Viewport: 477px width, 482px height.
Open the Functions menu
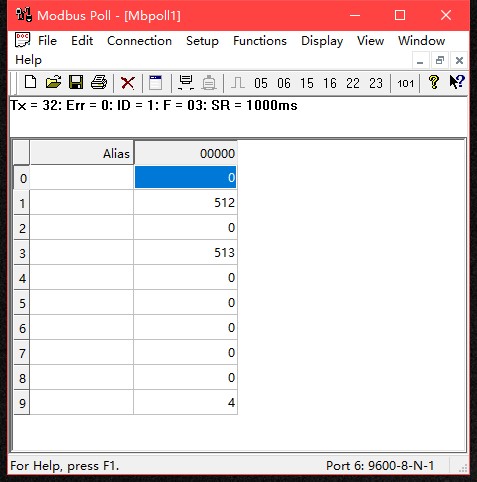[260, 41]
